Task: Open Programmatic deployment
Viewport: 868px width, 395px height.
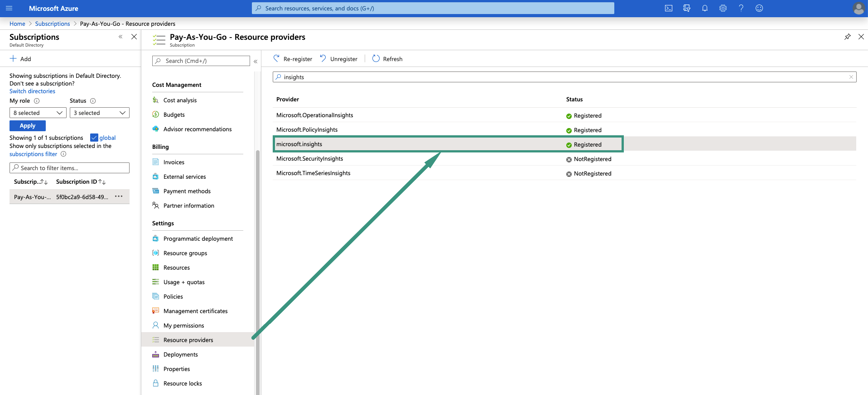Action: pyautogui.click(x=198, y=239)
